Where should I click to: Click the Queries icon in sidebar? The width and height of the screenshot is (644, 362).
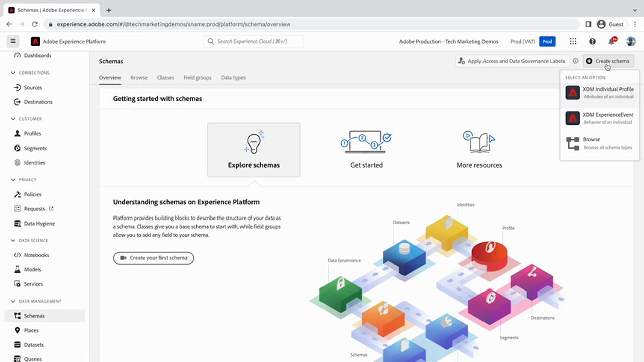(17, 359)
